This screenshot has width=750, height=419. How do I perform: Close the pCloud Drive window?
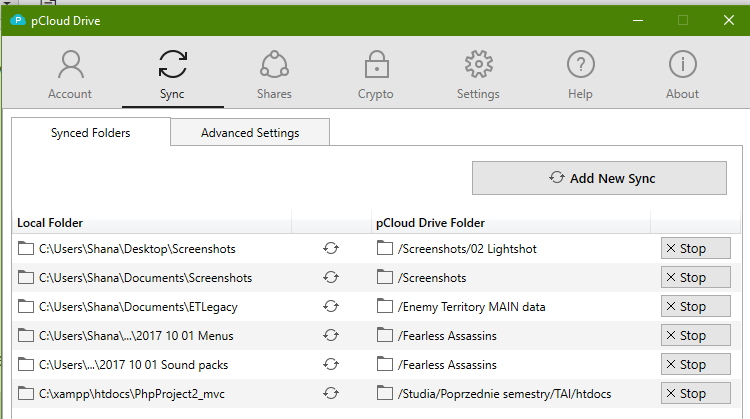tap(728, 21)
